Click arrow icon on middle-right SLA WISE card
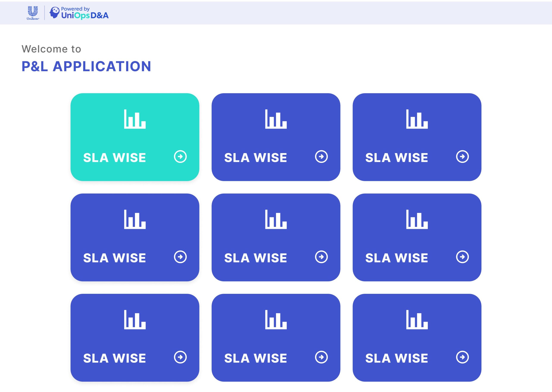Viewport: 552px width, 392px height. [x=462, y=257]
